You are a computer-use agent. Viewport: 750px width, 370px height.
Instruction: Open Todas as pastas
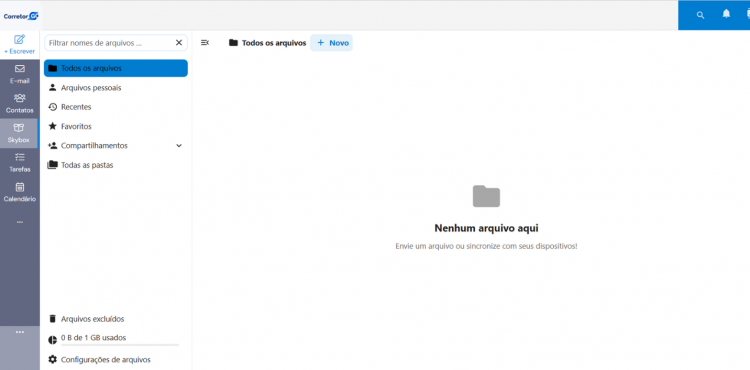tap(116, 165)
